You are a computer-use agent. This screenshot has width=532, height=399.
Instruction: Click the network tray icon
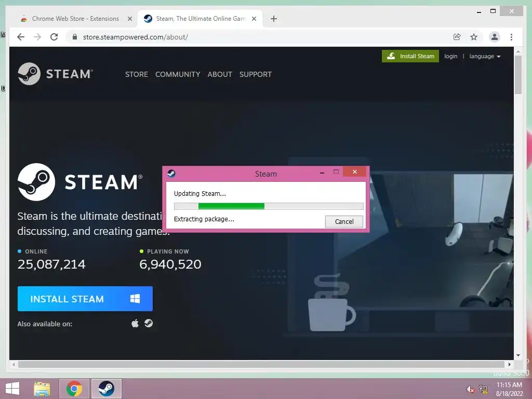(x=484, y=389)
